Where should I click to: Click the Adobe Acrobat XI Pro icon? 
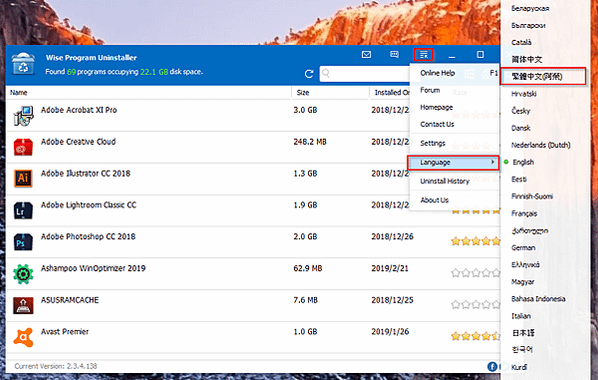(23, 116)
